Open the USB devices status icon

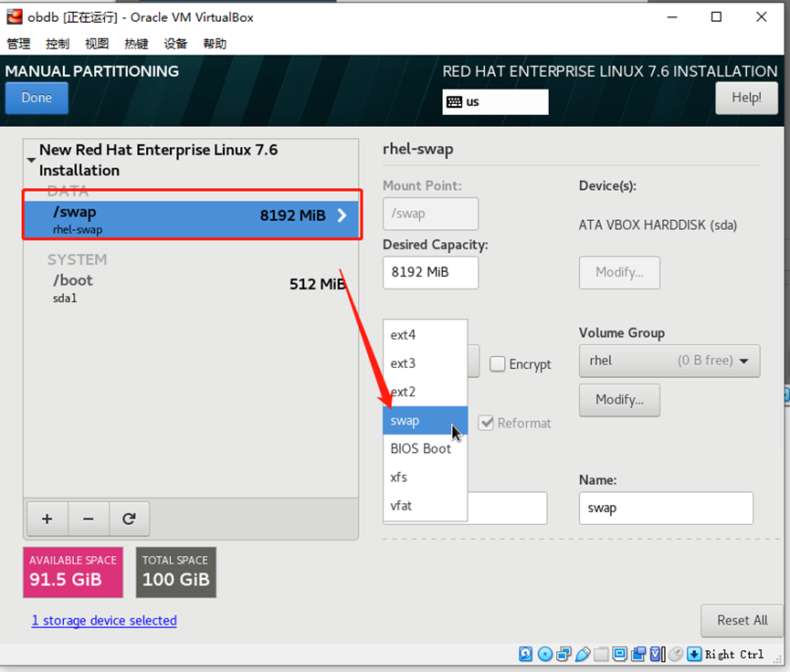click(x=584, y=654)
